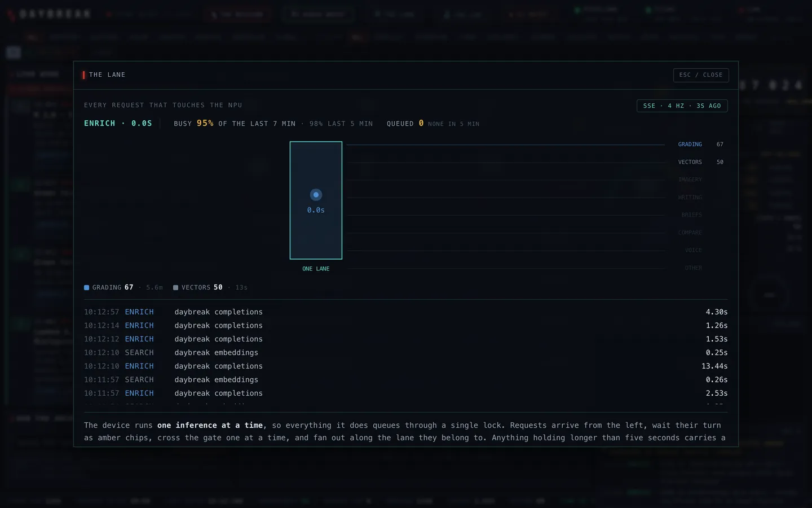Select the VOICE lane label

tap(694, 250)
